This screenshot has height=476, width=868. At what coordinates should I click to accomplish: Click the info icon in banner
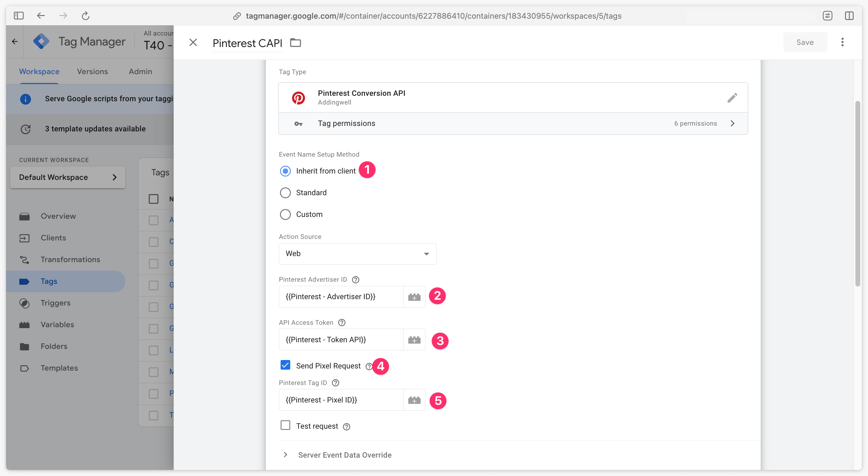26,99
